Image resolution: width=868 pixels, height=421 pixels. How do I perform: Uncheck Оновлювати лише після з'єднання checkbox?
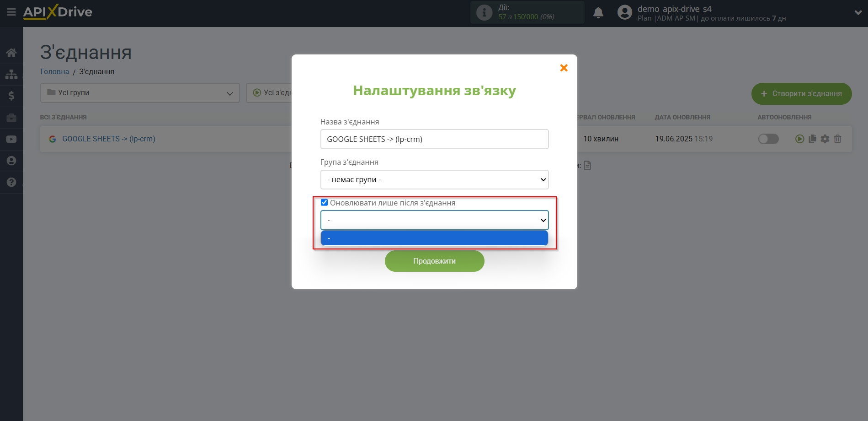pos(324,202)
